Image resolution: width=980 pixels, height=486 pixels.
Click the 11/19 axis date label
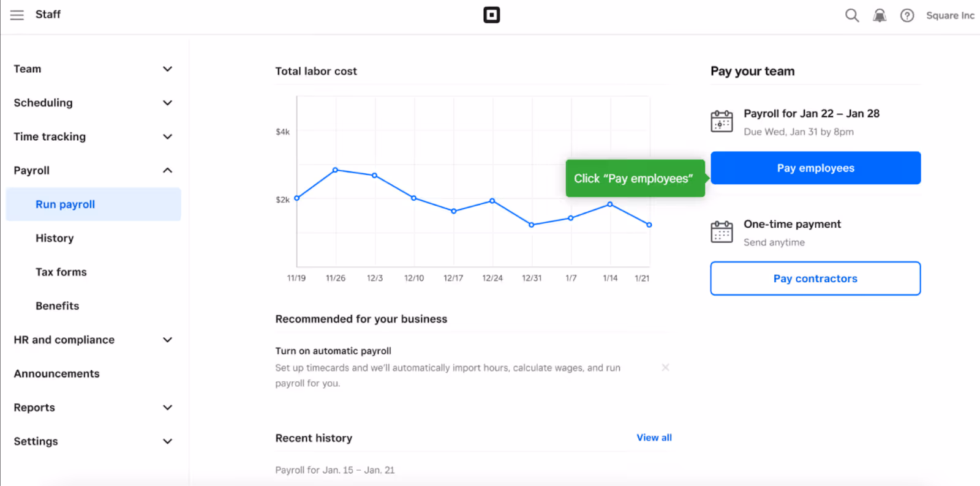[x=296, y=278]
